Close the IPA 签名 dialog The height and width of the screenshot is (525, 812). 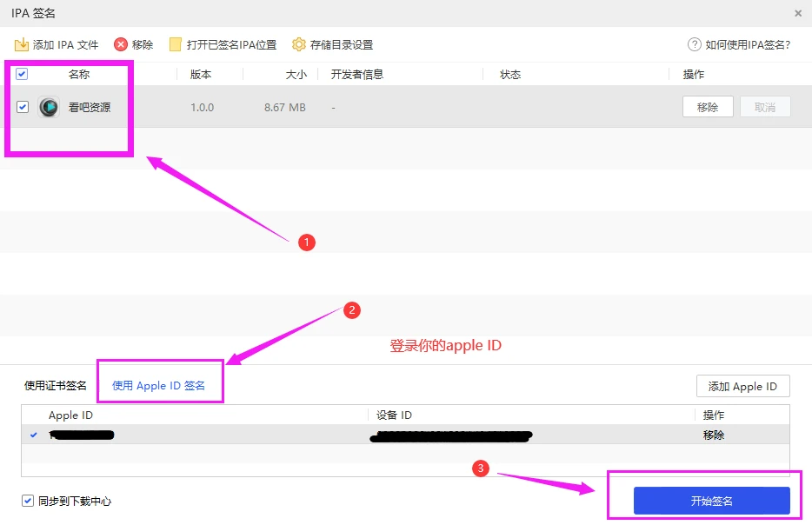click(798, 13)
